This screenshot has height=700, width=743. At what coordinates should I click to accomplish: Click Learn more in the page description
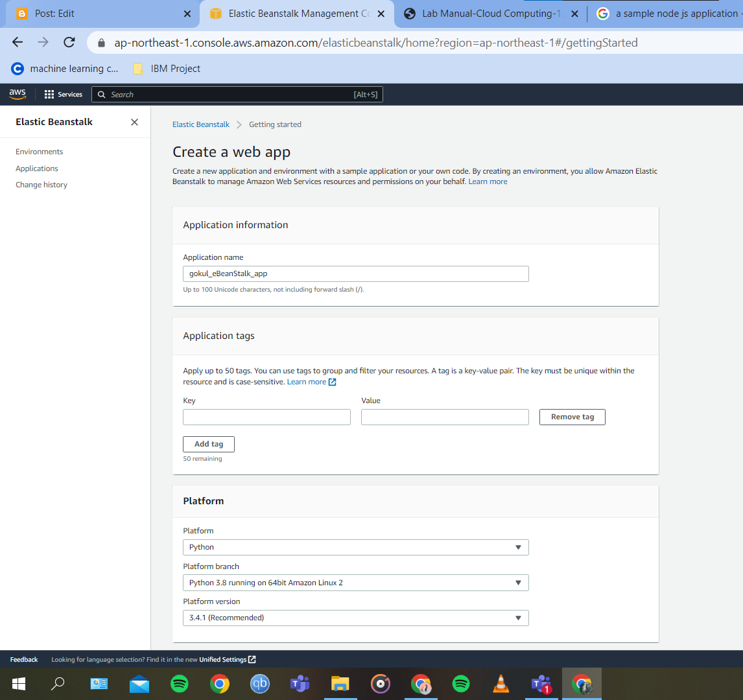tap(488, 181)
